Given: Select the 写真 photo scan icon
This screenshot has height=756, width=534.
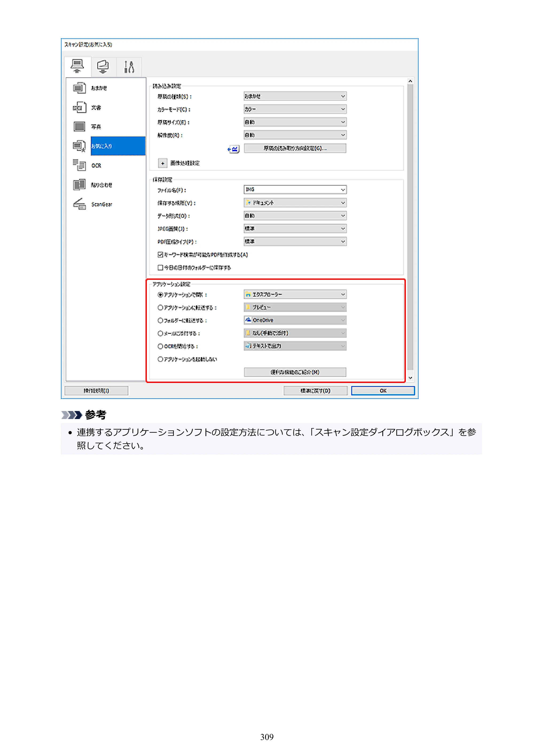Looking at the screenshot, I should pos(79,126).
